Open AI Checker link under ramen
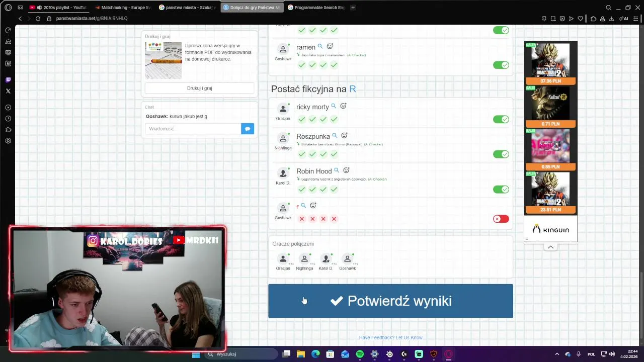 (x=356, y=55)
